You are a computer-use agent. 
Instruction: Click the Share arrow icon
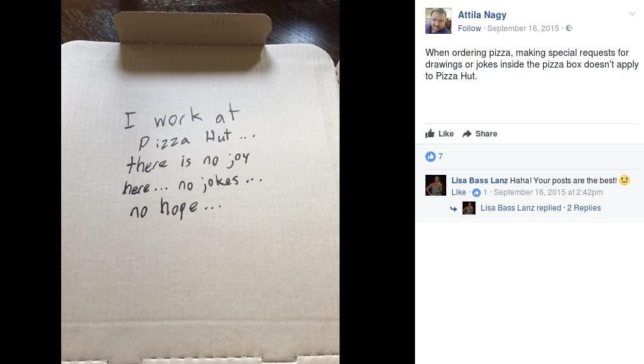(x=467, y=134)
